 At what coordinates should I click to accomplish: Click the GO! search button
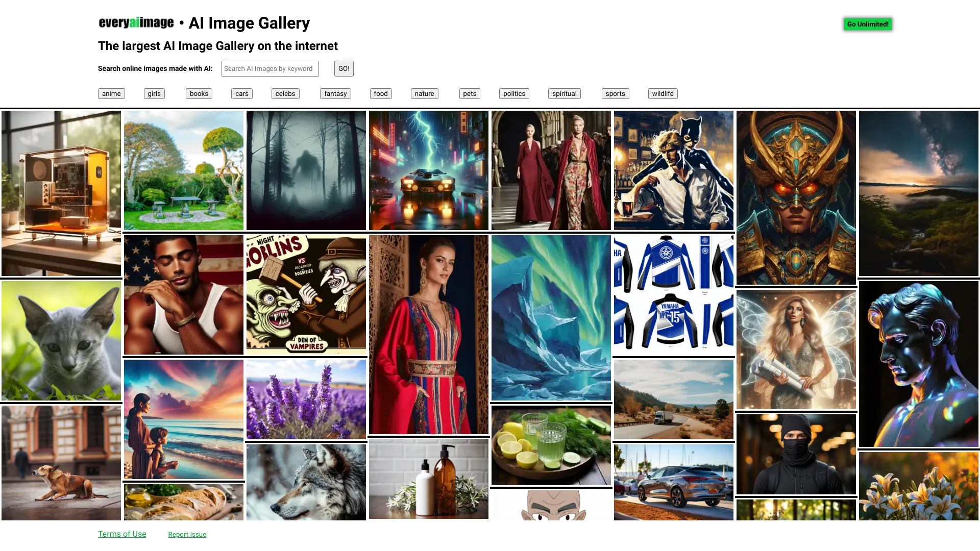pos(344,68)
